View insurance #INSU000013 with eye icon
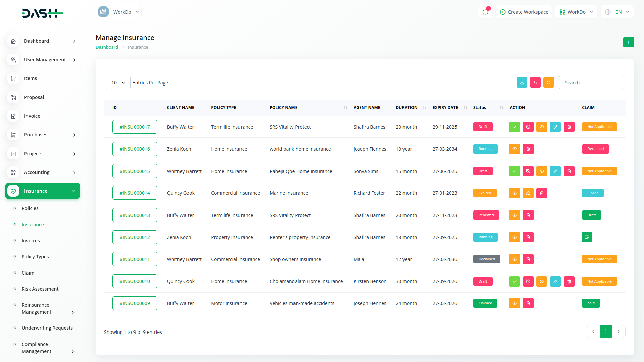 [514, 215]
